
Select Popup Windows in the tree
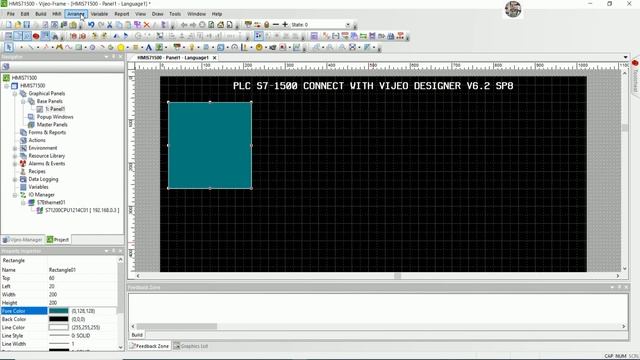(55, 117)
